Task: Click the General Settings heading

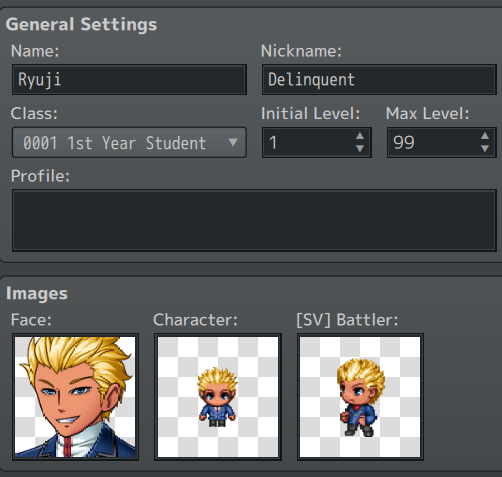Action: point(81,25)
